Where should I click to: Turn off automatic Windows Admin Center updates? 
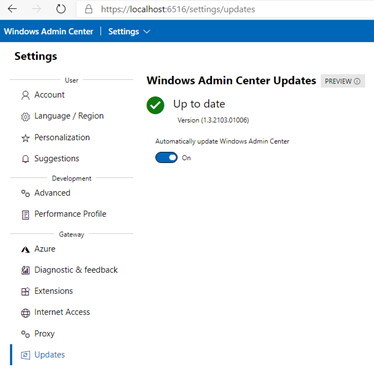tap(166, 158)
